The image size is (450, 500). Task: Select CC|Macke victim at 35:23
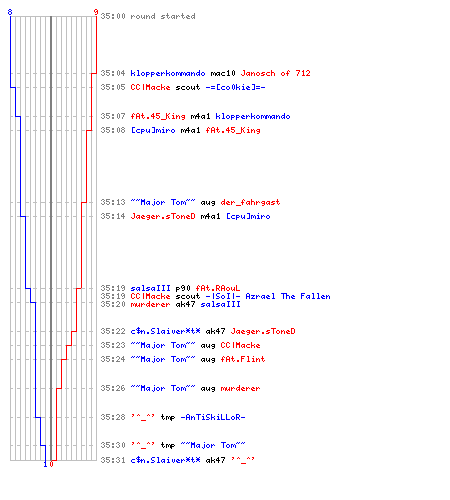coord(240,345)
